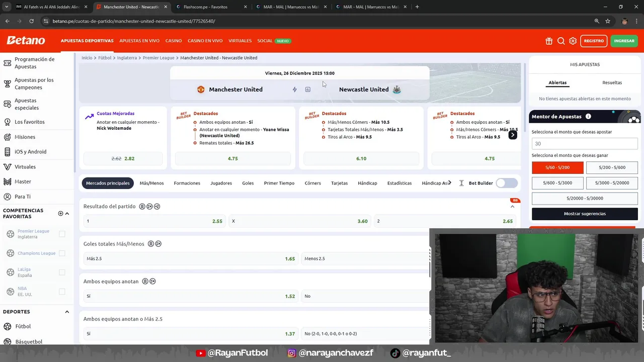The image size is (644, 362).
Task: Check the Champions League checkbox
Action: (x=62, y=253)
